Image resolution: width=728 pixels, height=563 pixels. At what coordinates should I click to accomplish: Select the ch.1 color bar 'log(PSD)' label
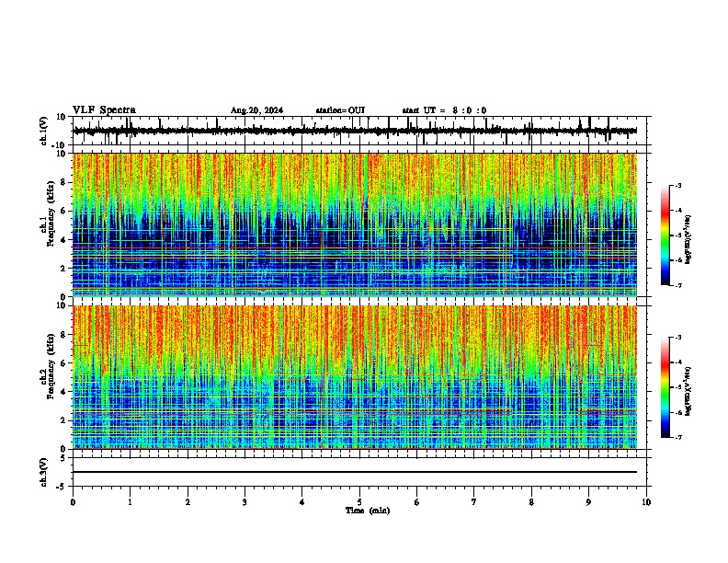tap(688, 240)
